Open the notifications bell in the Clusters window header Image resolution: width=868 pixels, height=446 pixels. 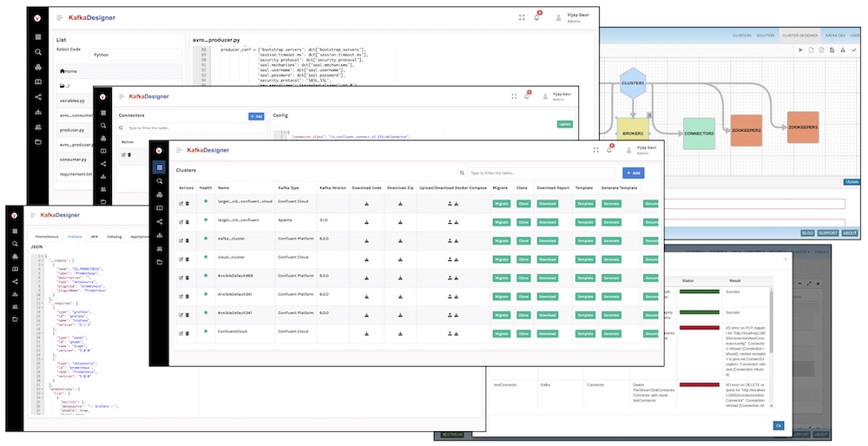click(x=609, y=150)
